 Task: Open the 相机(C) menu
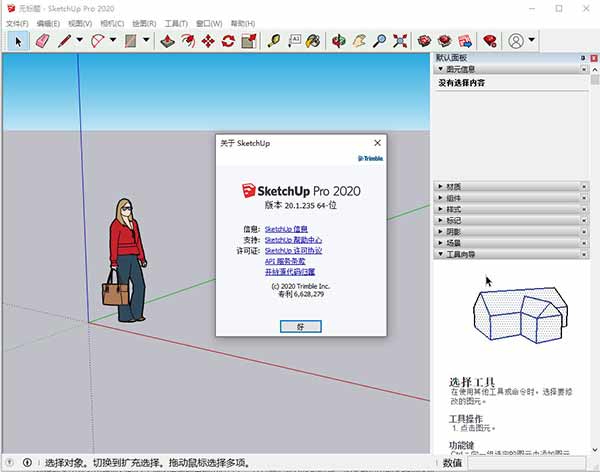[111, 22]
